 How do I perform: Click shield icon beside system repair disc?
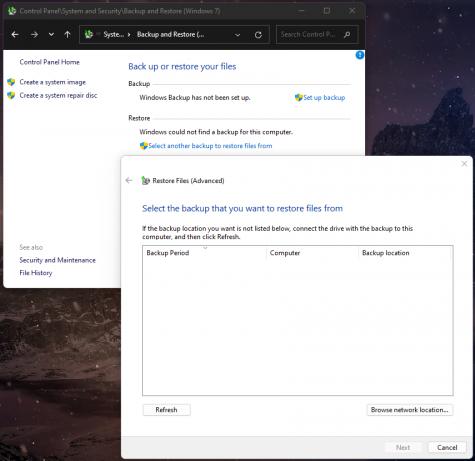tap(11, 95)
